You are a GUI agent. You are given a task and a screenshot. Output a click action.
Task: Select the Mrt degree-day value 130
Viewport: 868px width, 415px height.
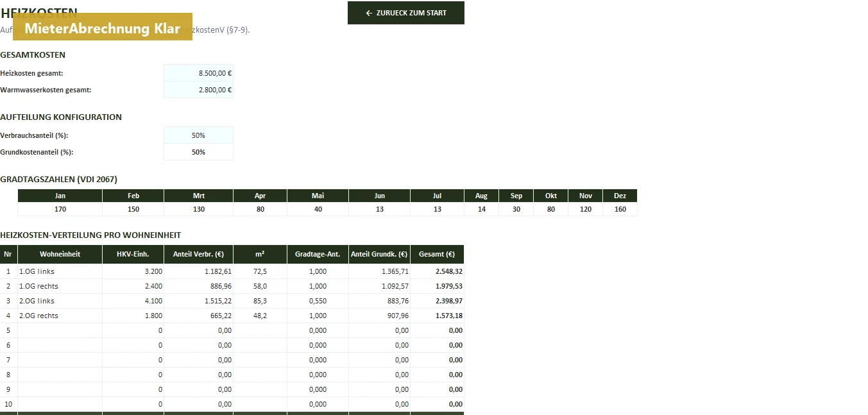tap(199, 209)
